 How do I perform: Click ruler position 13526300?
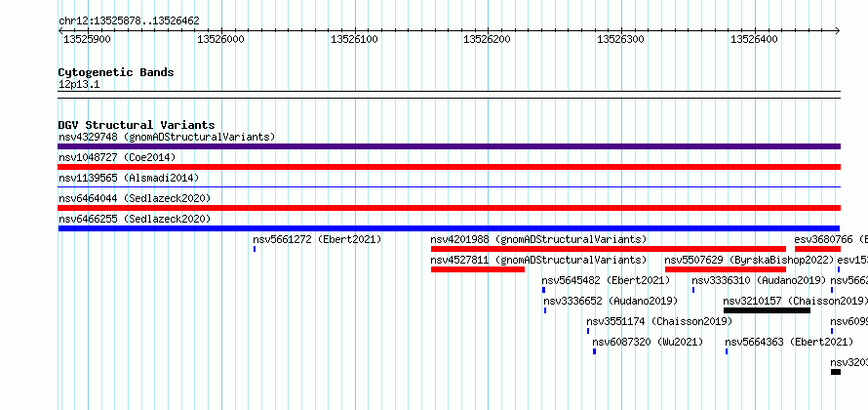pos(620,39)
